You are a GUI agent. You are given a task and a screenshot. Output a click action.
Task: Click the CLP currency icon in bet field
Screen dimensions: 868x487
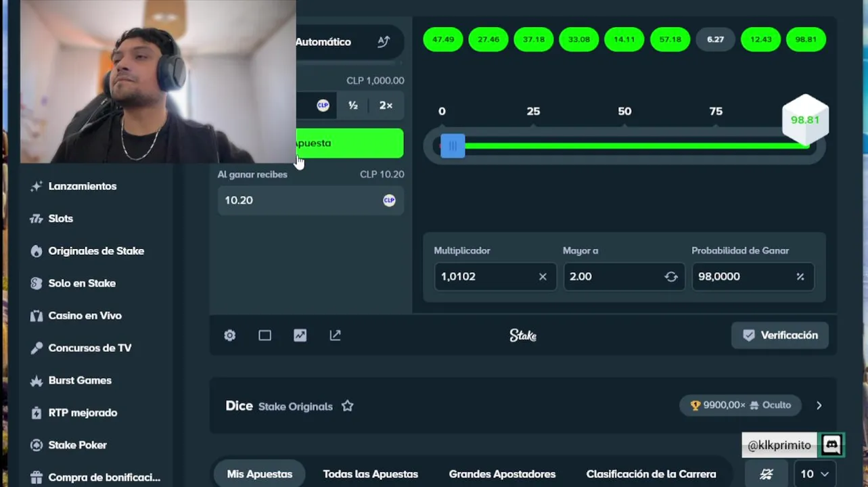click(323, 106)
